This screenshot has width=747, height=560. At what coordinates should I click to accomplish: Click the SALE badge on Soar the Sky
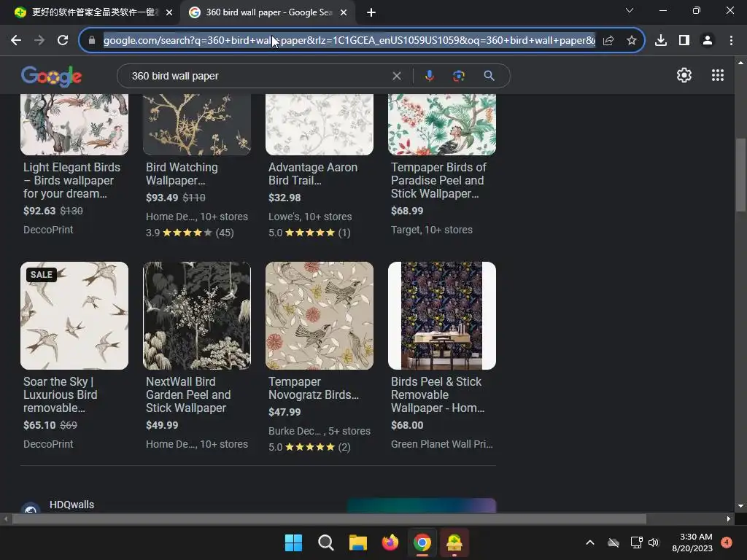[42, 275]
